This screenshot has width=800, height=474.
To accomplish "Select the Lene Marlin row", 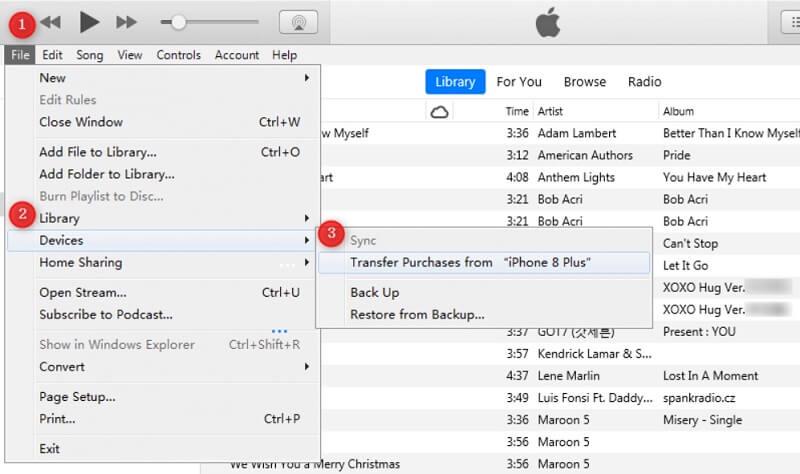I will [x=560, y=376].
